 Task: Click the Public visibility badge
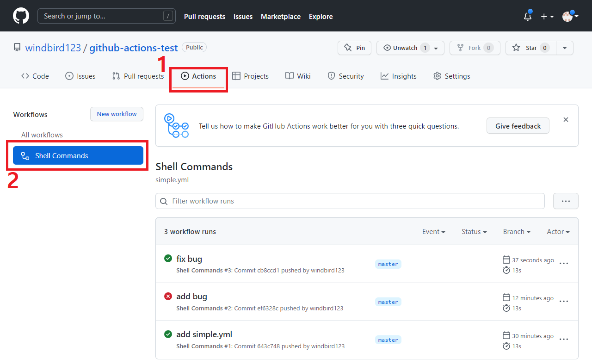(194, 47)
